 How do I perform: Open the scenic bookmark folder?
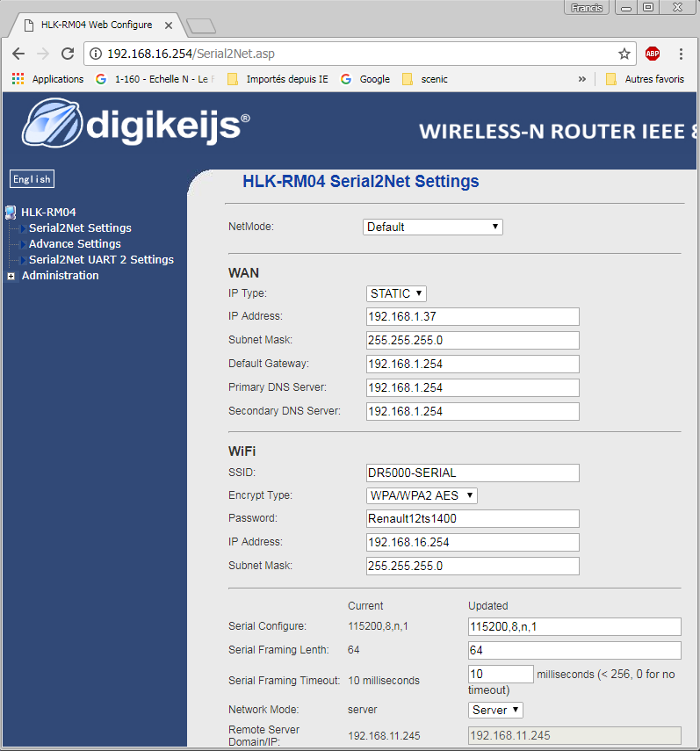425,79
